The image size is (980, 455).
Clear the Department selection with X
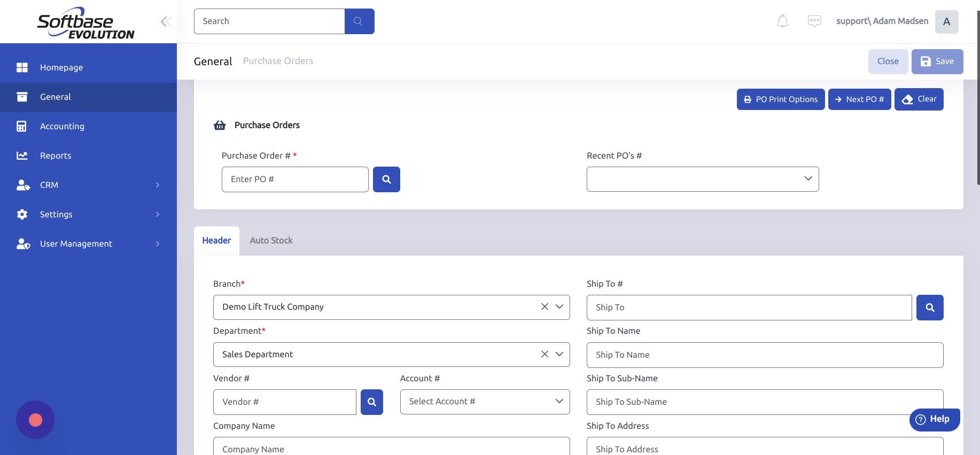(545, 354)
